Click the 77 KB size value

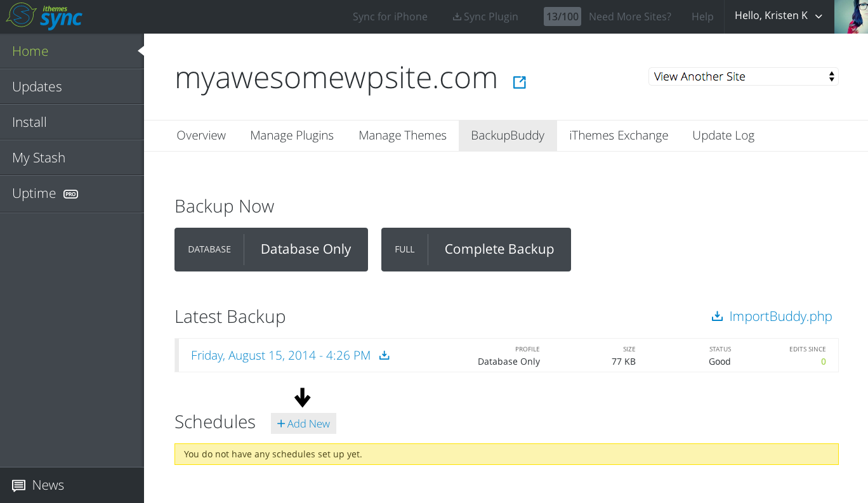point(624,362)
